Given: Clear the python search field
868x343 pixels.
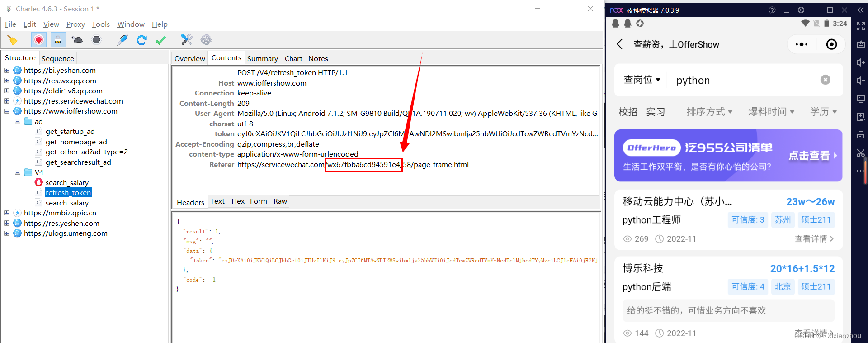Looking at the screenshot, I should click(826, 80).
